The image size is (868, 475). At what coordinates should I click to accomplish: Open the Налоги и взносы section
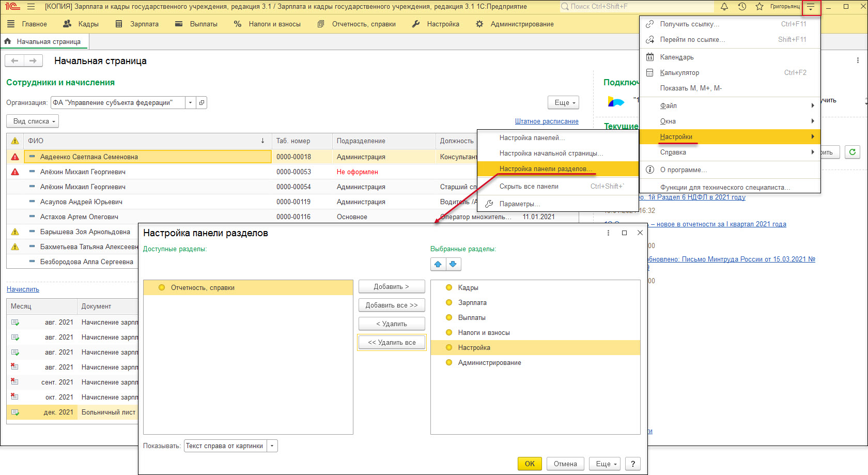click(267, 24)
